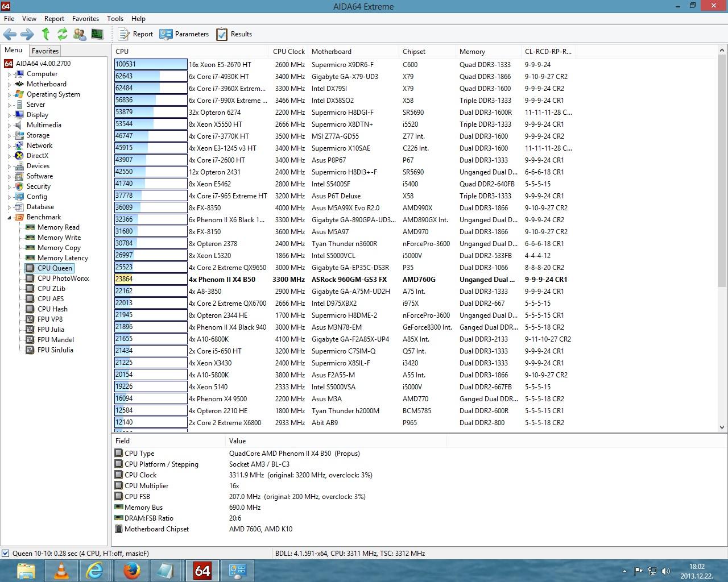The height and width of the screenshot is (582, 728).
Task: Open the Report menu
Action: [54, 18]
